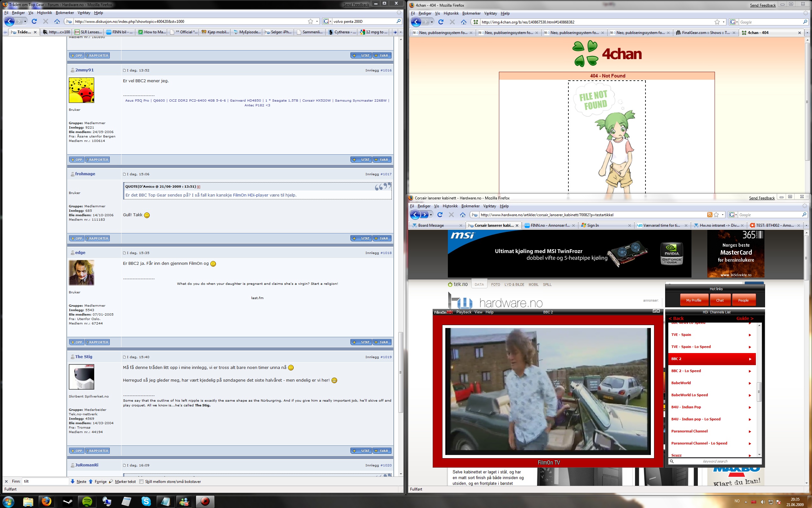Click the RSS feed icon in hardware.no address bar

point(710,215)
